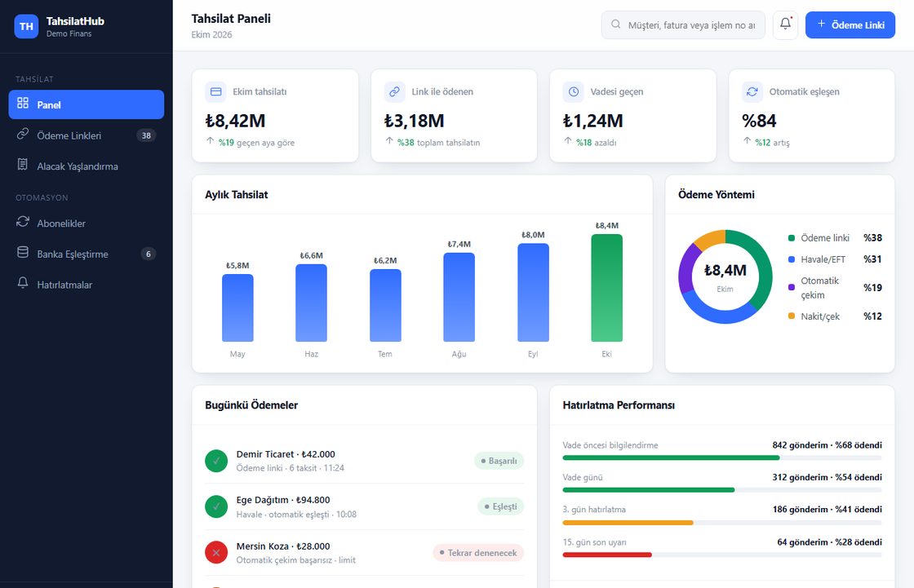
Task: Click '64 gönderim · %28 ödendi' text
Action: point(829,542)
